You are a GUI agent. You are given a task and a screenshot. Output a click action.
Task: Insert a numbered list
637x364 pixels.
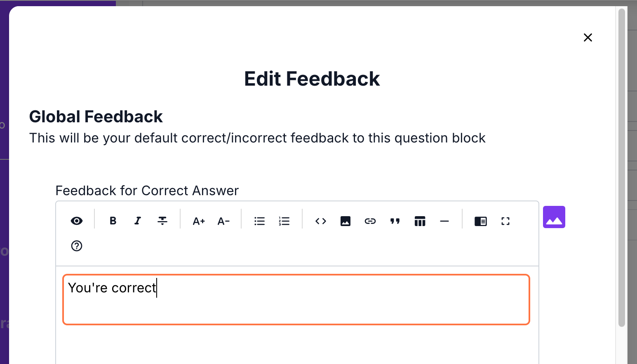pyautogui.click(x=284, y=221)
